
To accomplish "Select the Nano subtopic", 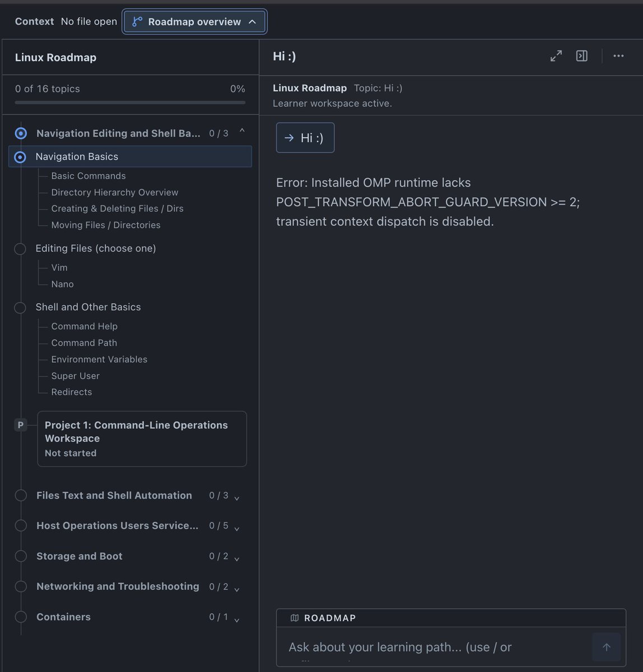I will [62, 284].
